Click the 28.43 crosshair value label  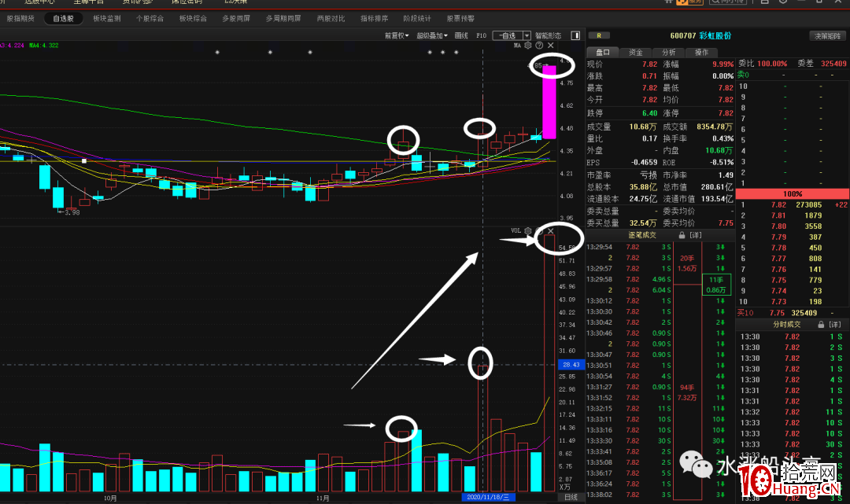click(571, 365)
